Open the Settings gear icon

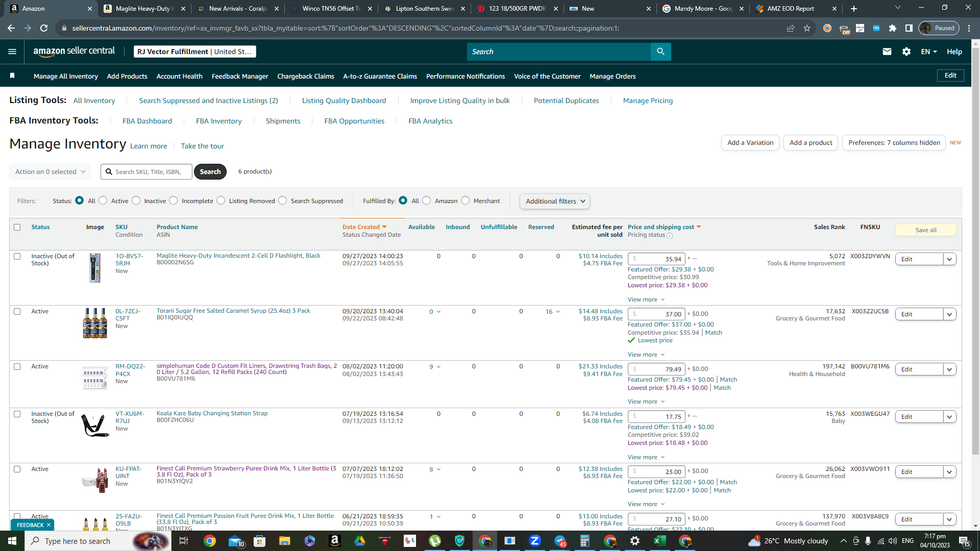click(x=906, y=52)
